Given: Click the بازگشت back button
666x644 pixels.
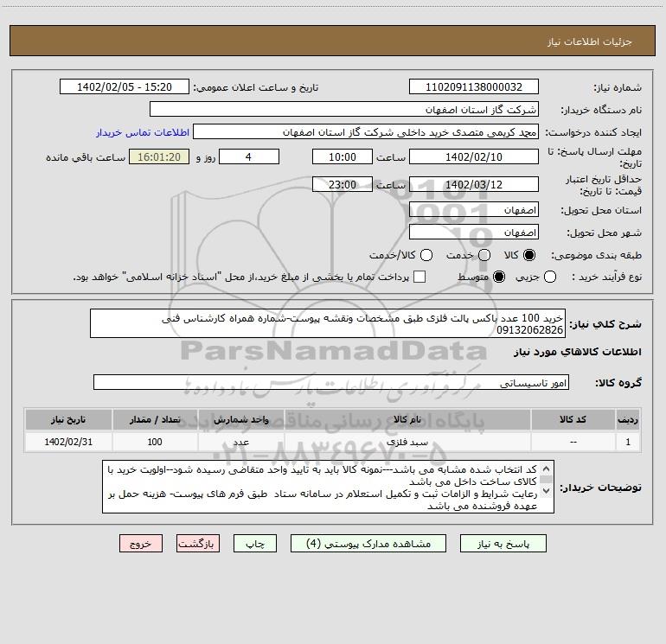Looking at the screenshot, I should click(198, 544).
